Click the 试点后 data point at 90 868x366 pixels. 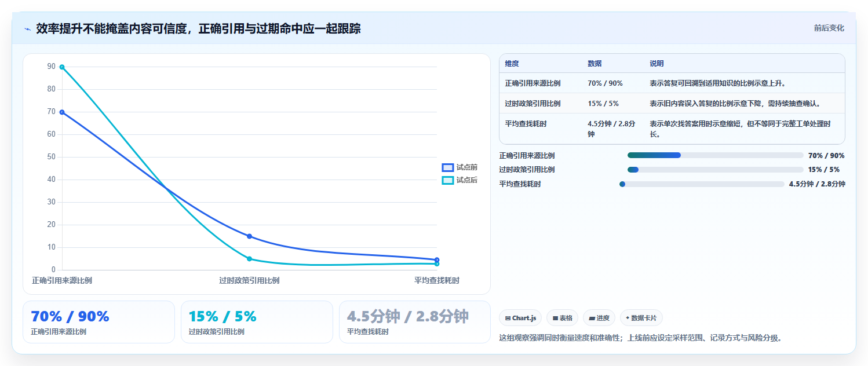62,67
